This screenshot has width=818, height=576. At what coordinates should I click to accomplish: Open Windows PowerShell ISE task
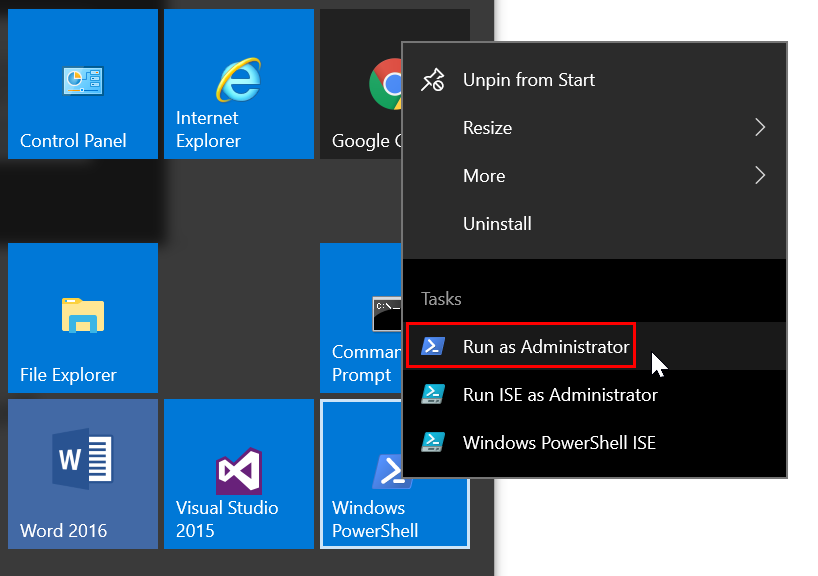coord(595,442)
